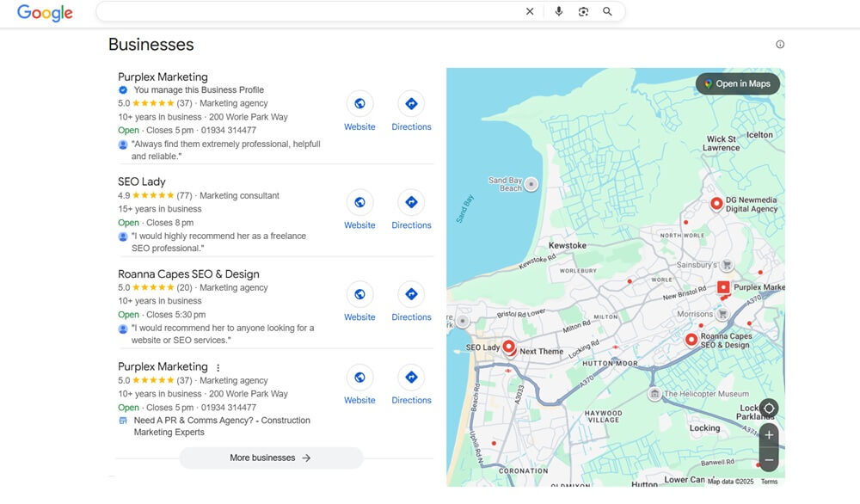
Task: Click the Purplex Marketing square map marker
Action: point(723,286)
